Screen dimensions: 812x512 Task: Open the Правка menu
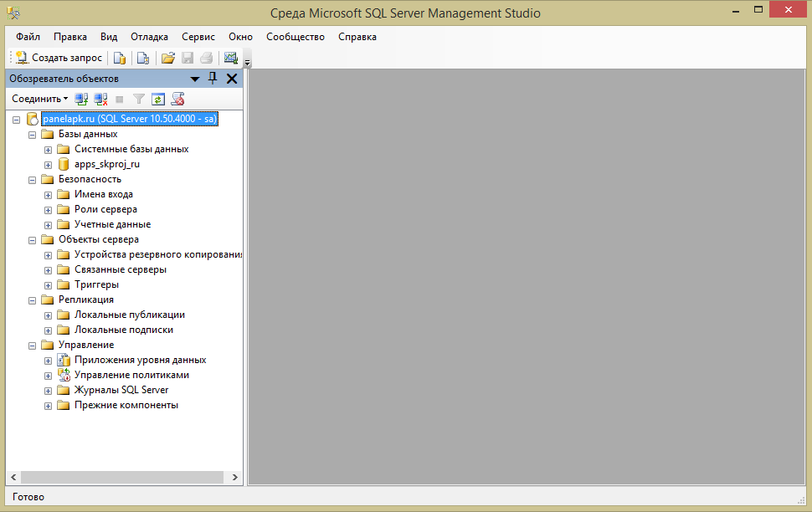[70, 37]
